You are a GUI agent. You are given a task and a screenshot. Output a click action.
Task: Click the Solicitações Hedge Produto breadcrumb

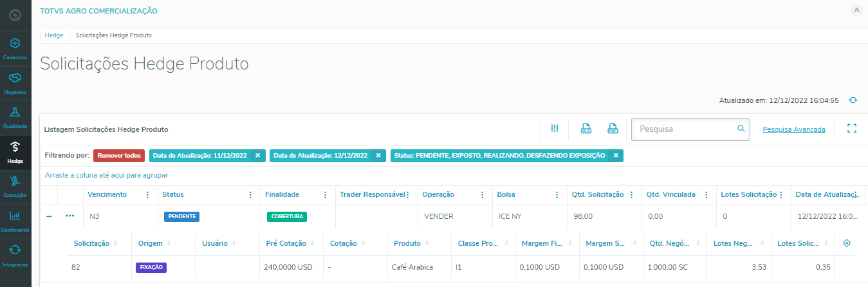pos(114,35)
